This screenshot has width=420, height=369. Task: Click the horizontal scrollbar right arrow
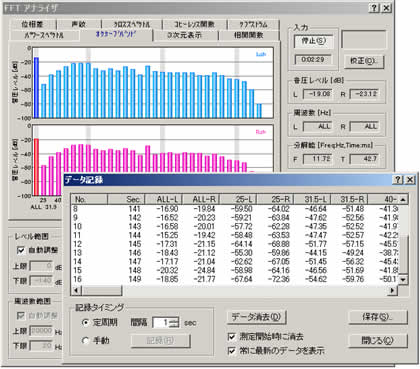pos(393,290)
